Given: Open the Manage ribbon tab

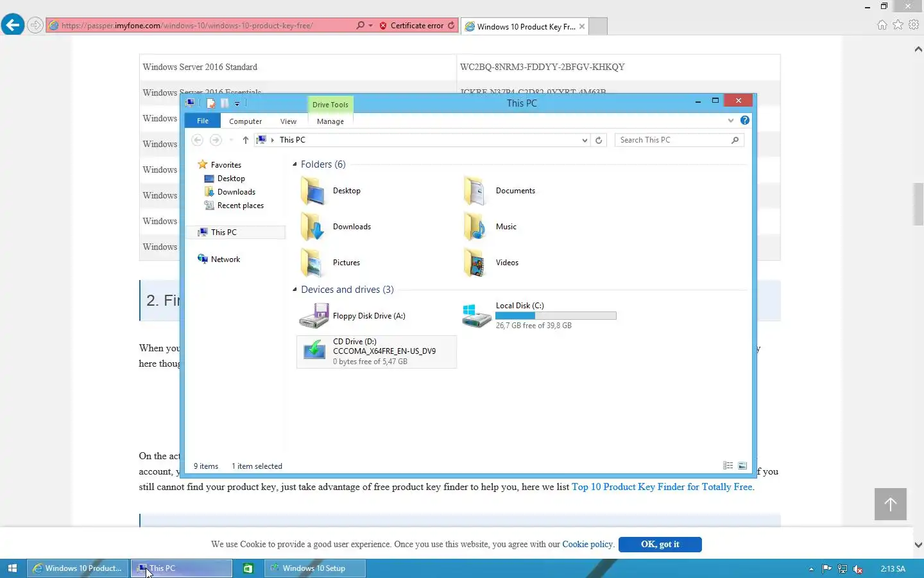Looking at the screenshot, I should (x=330, y=121).
